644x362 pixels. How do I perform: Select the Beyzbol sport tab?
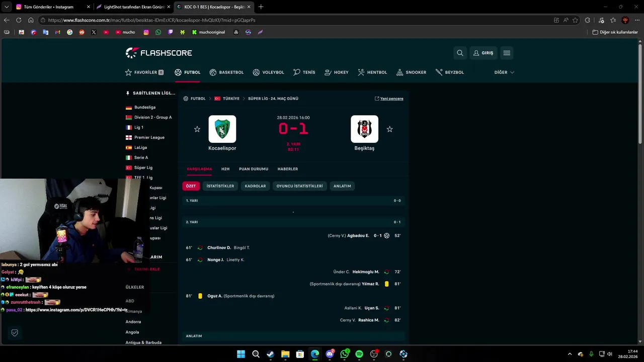click(x=450, y=72)
